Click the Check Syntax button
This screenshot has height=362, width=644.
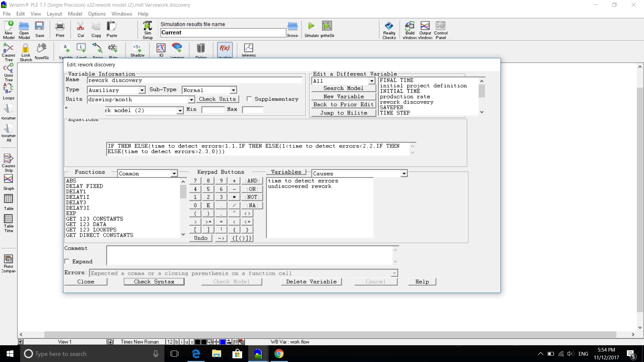click(x=154, y=282)
